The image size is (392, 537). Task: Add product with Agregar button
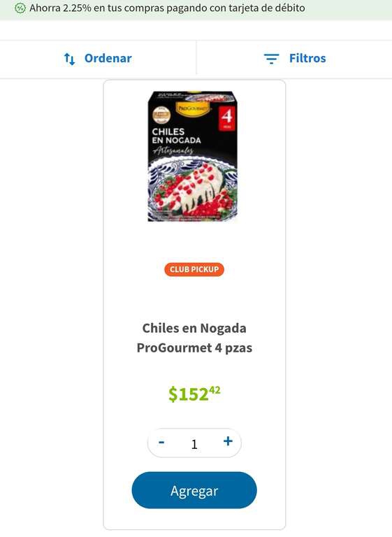click(x=194, y=490)
